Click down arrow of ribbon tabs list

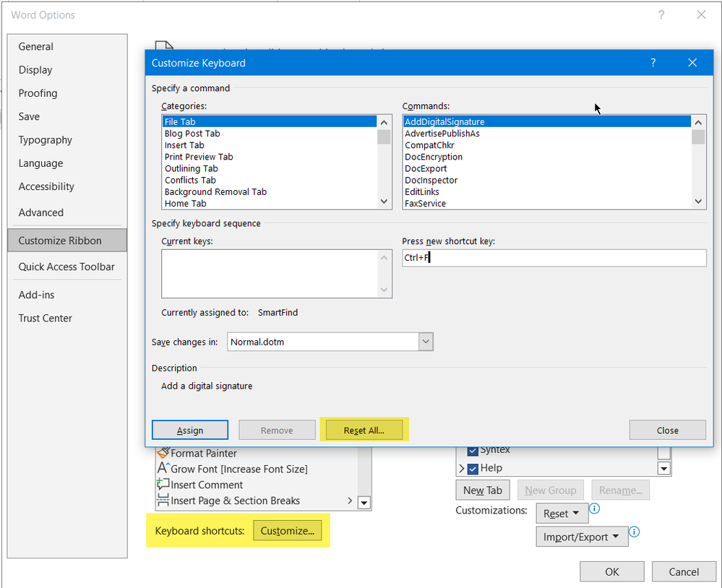pyautogui.click(x=663, y=469)
